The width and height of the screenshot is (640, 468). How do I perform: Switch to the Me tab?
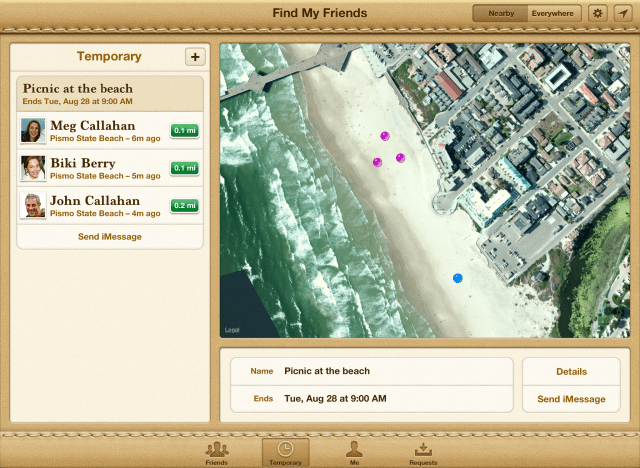tap(353, 453)
